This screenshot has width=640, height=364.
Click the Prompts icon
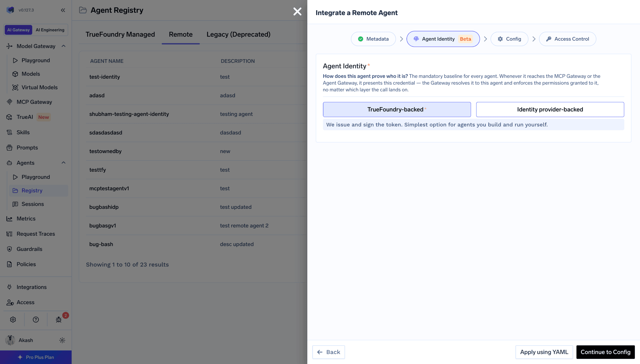coord(10,148)
